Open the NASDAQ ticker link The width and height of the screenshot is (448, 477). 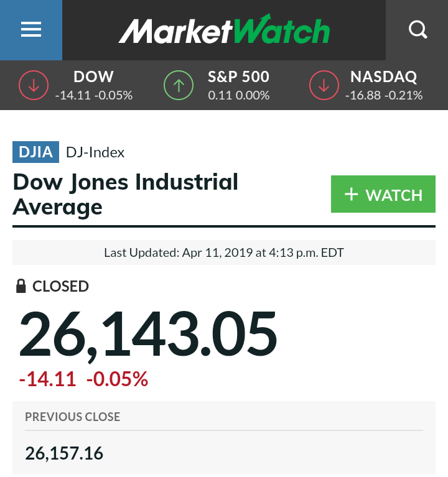pyautogui.click(x=383, y=77)
